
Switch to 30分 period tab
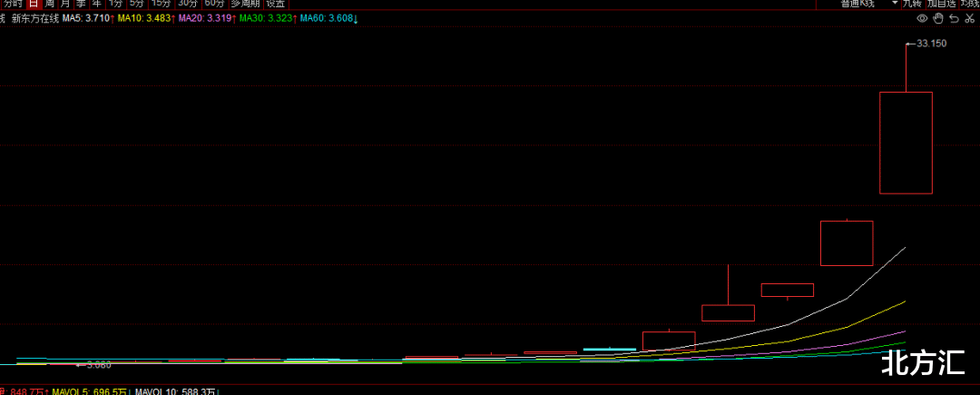pyautogui.click(x=187, y=3)
